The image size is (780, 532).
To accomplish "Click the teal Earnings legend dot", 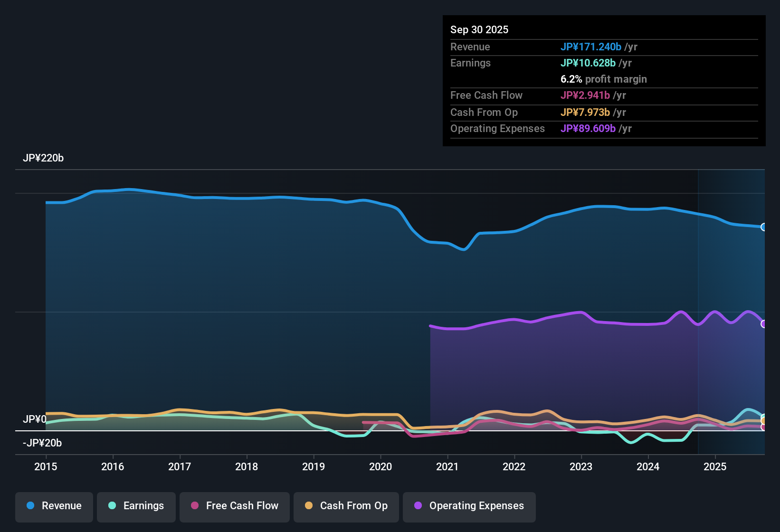I will [112, 506].
